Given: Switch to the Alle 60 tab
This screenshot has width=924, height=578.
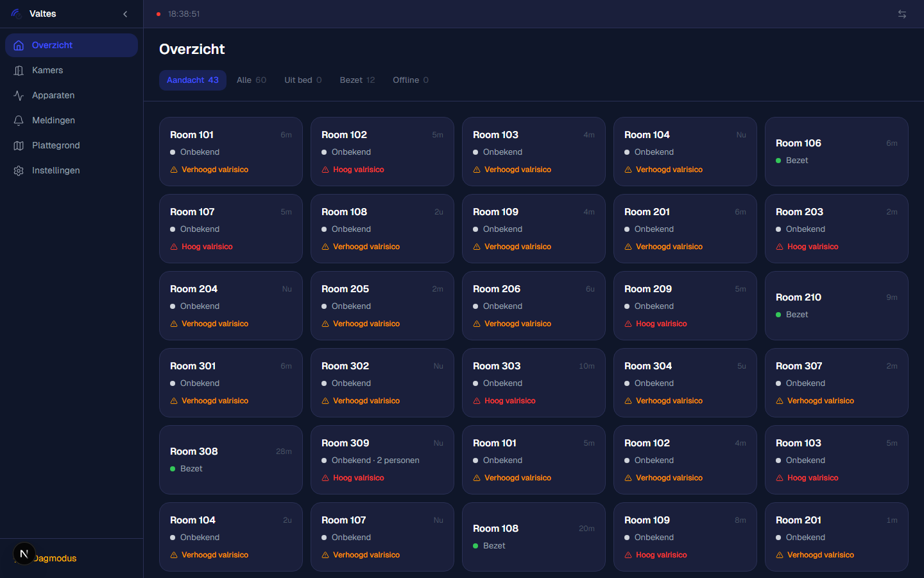Looking at the screenshot, I should 251,80.
